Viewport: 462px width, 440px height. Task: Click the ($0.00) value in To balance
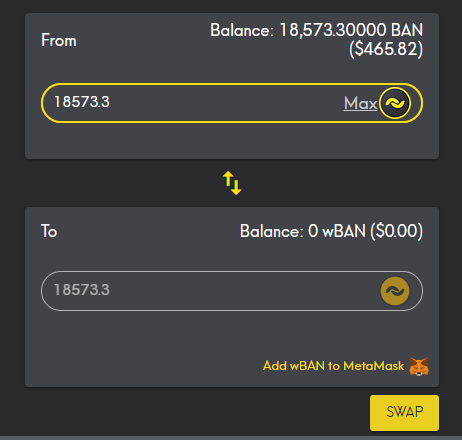(397, 231)
